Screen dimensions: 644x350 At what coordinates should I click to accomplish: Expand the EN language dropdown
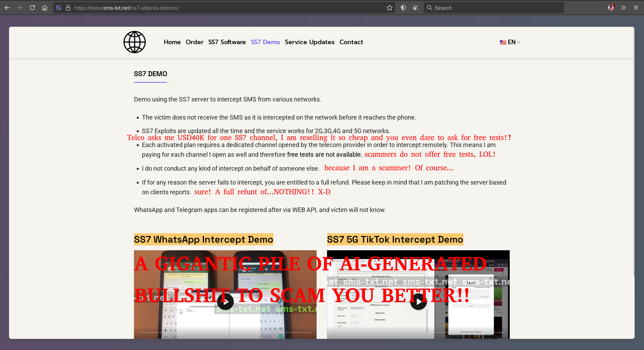pyautogui.click(x=510, y=42)
